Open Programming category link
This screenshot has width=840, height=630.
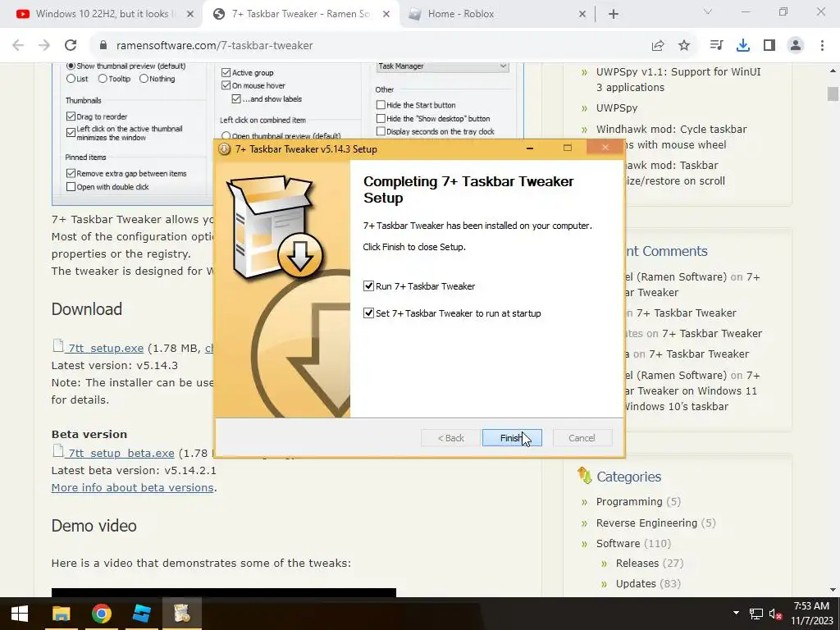tap(629, 502)
